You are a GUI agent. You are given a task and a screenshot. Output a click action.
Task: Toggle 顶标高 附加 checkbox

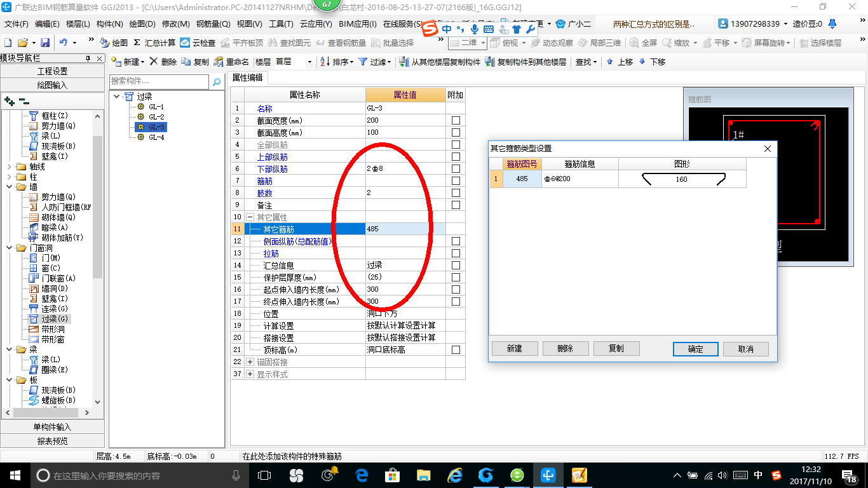click(456, 349)
